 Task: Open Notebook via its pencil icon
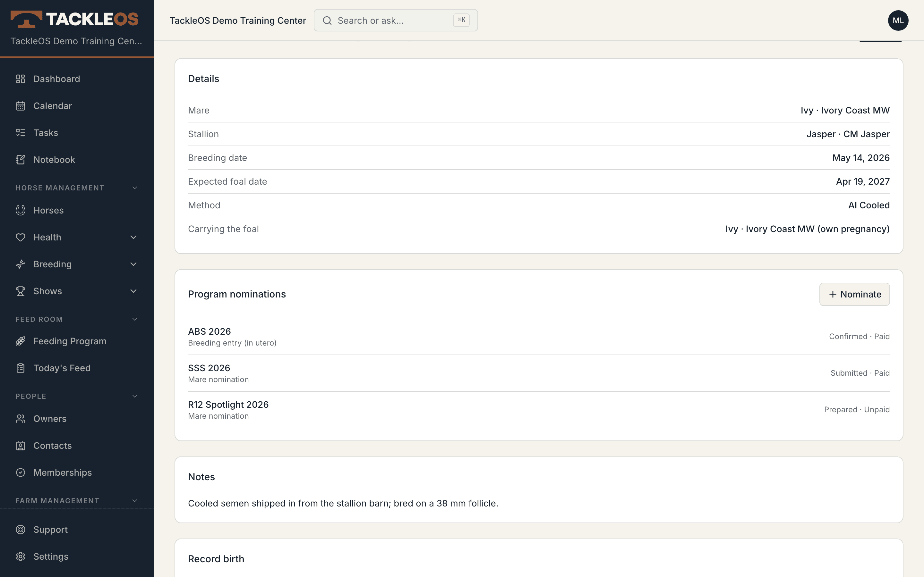[x=21, y=160]
